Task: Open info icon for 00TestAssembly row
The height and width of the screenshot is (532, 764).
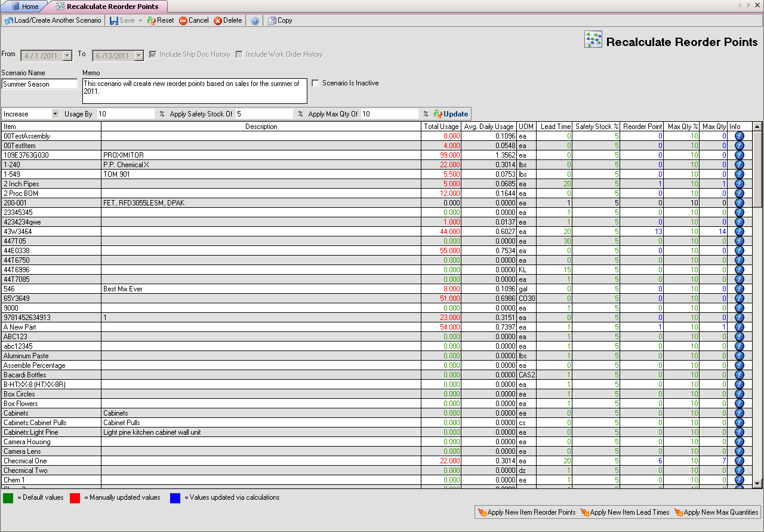Action: coord(739,136)
